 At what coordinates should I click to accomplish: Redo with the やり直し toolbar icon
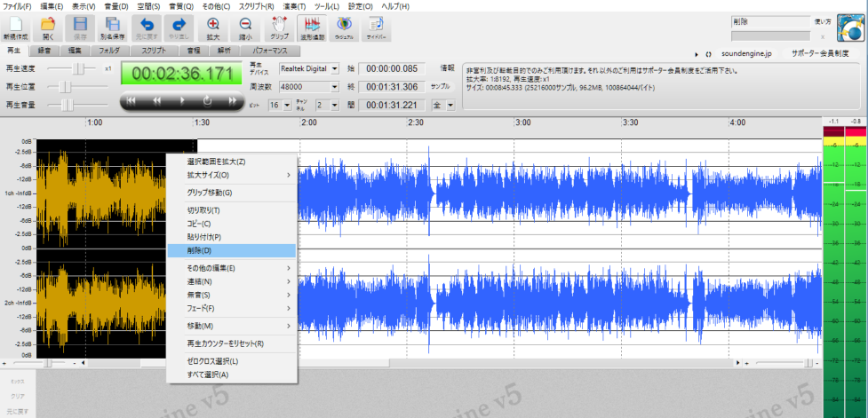coord(179,28)
